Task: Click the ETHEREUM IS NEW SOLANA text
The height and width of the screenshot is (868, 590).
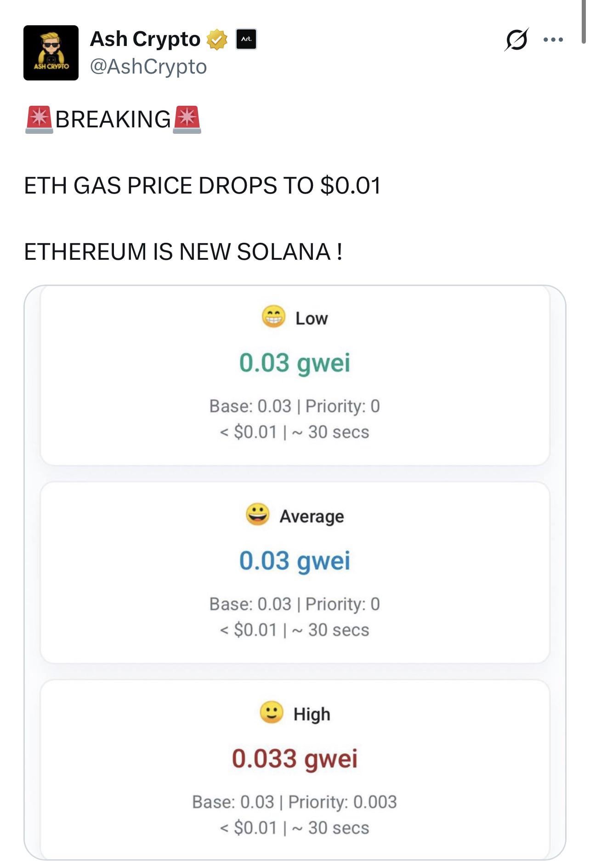Action: 183,252
